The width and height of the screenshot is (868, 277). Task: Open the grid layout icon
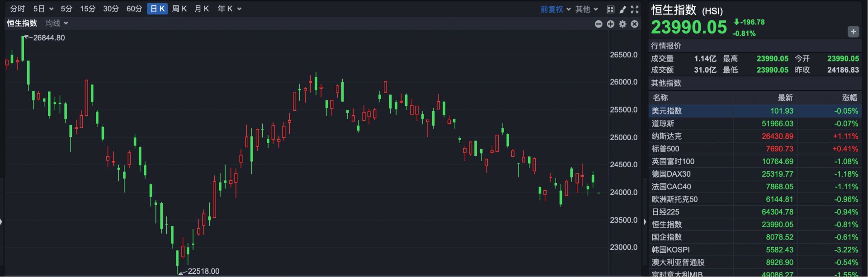(x=610, y=9)
